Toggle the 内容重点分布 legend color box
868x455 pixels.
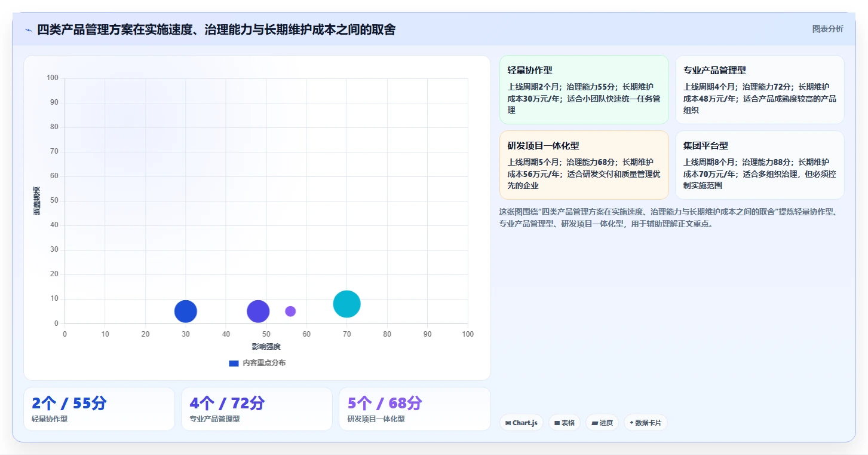[234, 363]
